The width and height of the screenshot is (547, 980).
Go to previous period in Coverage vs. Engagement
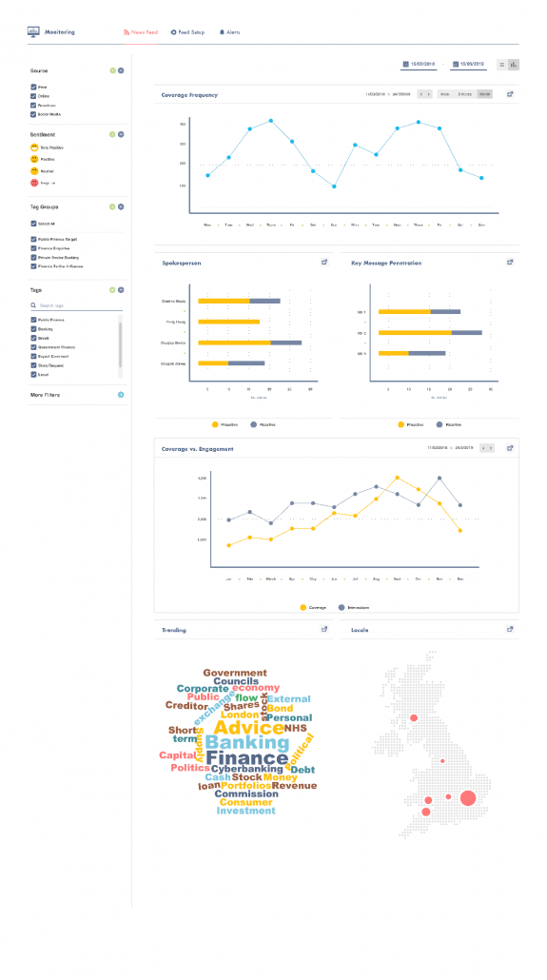(x=482, y=448)
